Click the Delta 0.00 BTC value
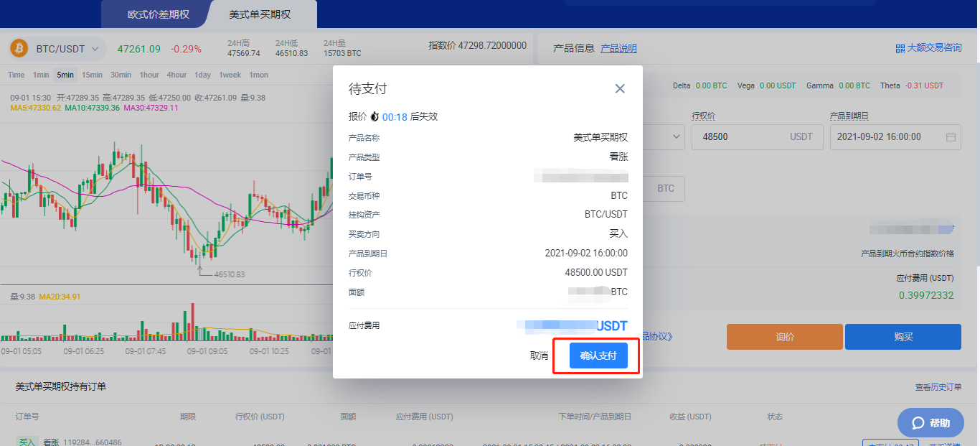Screen dimensions: 980x446 point(699,85)
